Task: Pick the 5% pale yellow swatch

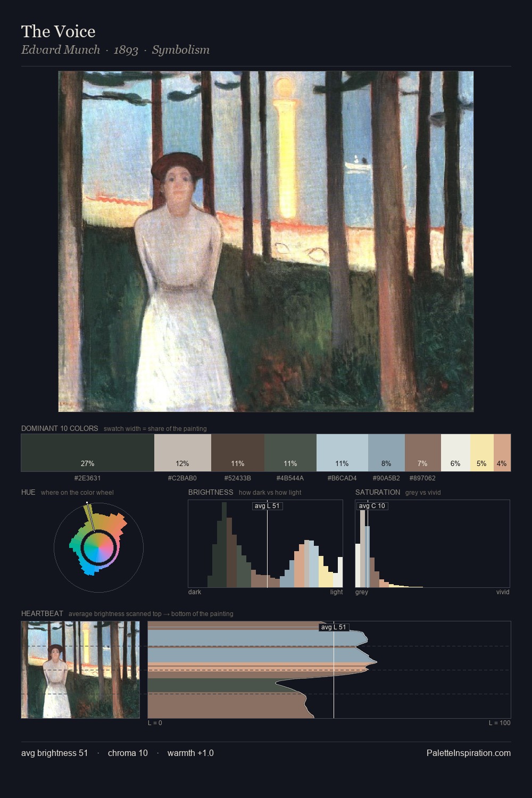Action: [x=481, y=453]
